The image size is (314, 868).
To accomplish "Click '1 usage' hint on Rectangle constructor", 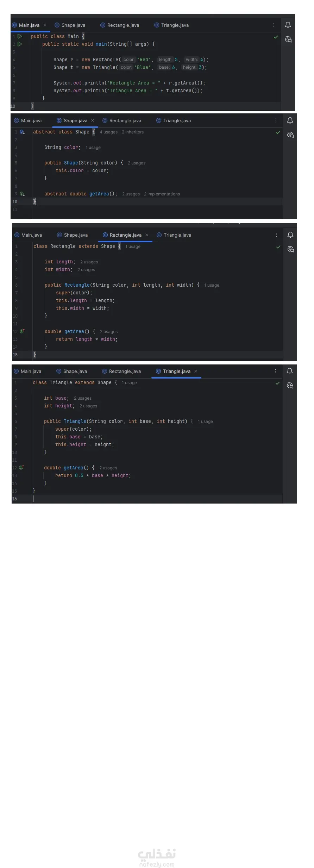I will tap(212, 285).
